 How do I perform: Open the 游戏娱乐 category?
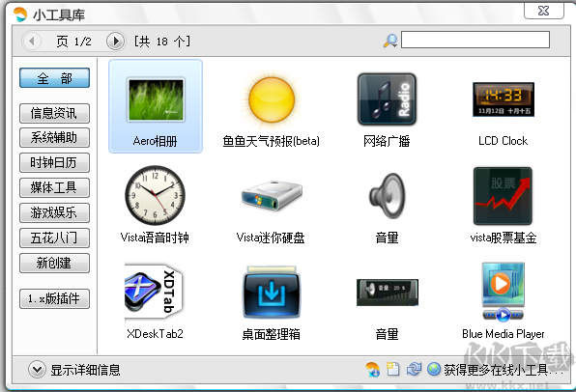[54, 212]
